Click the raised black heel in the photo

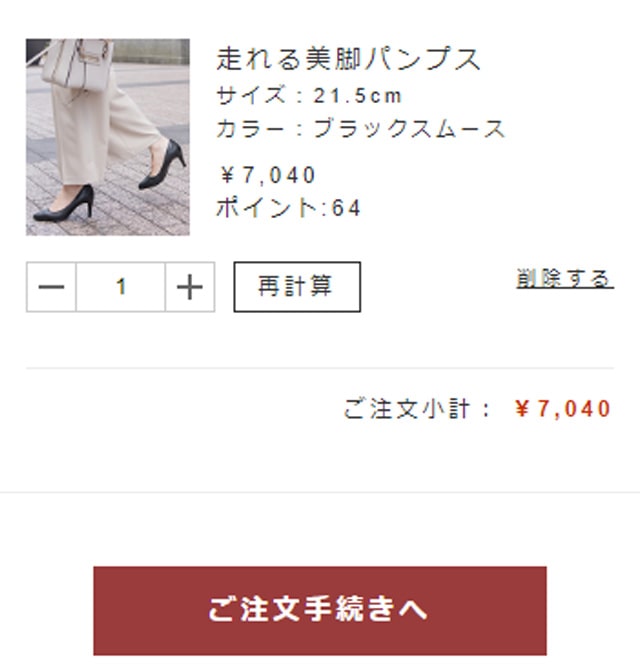[163, 165]
